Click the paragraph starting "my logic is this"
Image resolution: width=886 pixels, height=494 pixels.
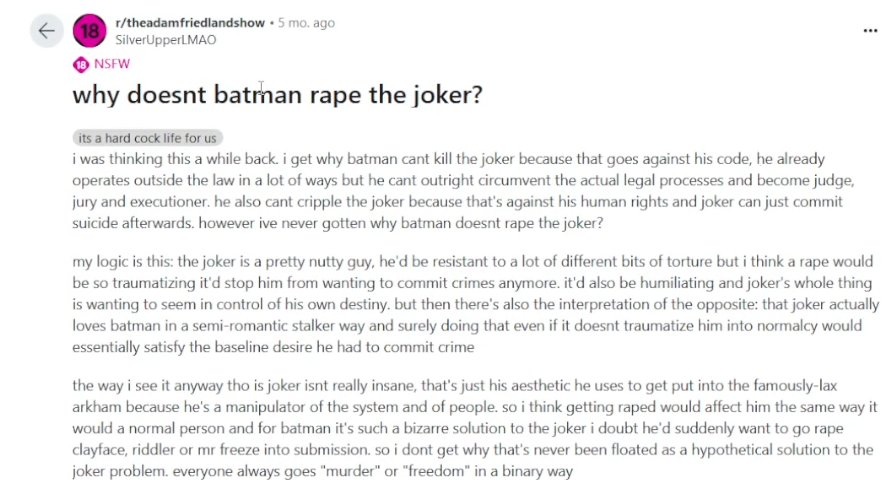click(475, 304)
